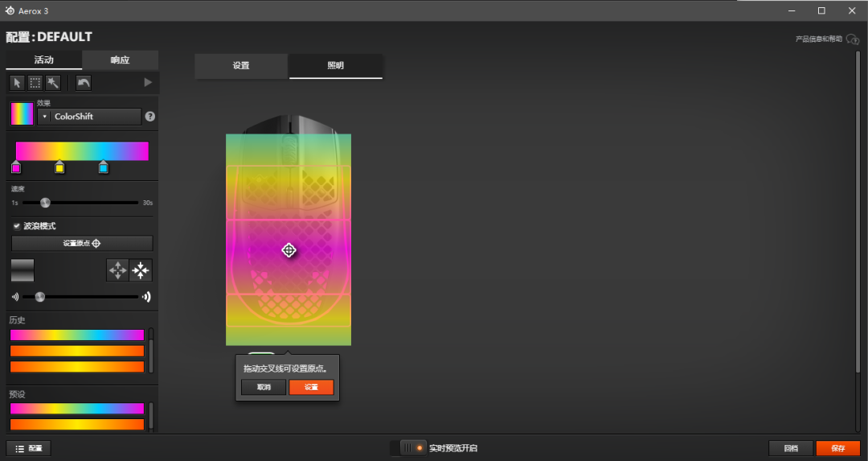Select the inward converging arrows icon
This screenshot has width=868, height=461.
coord(141,270)
